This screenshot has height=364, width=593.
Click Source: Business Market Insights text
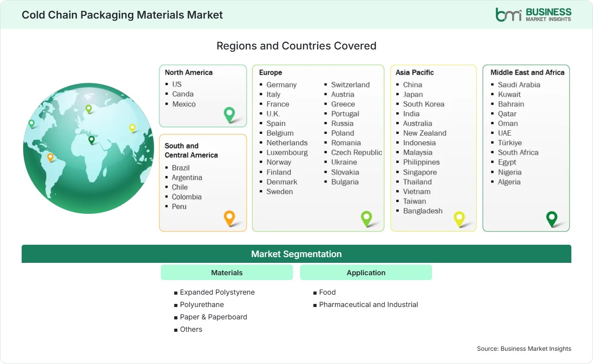(524, 349)
